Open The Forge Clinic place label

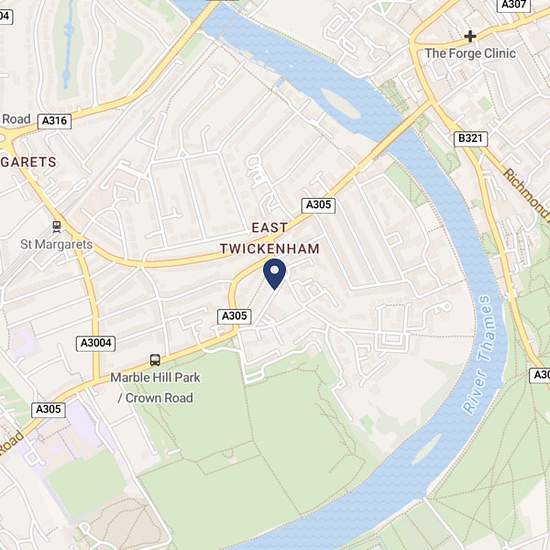tap(470, 54)
